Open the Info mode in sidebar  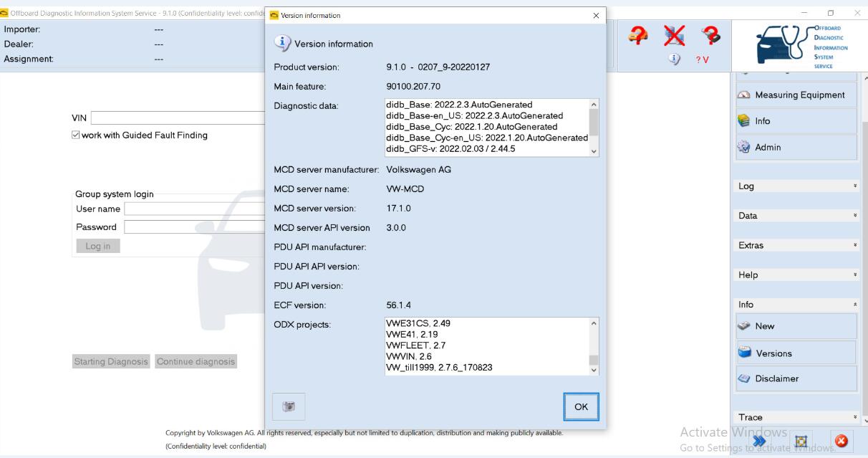click(x=796, y=121)
